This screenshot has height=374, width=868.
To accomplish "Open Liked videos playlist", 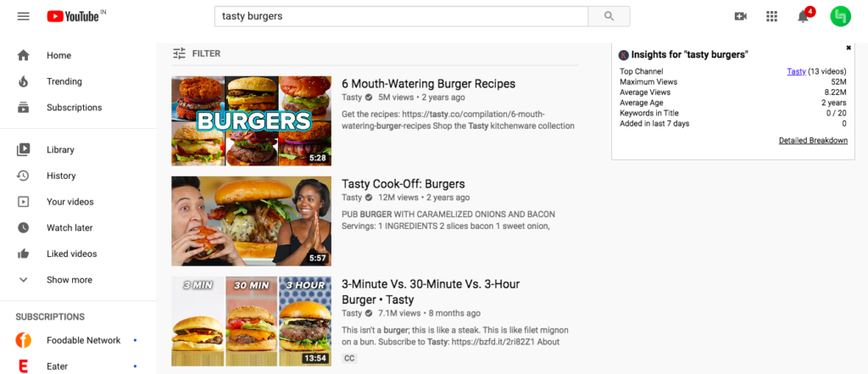I will click(x=71, y=254).
